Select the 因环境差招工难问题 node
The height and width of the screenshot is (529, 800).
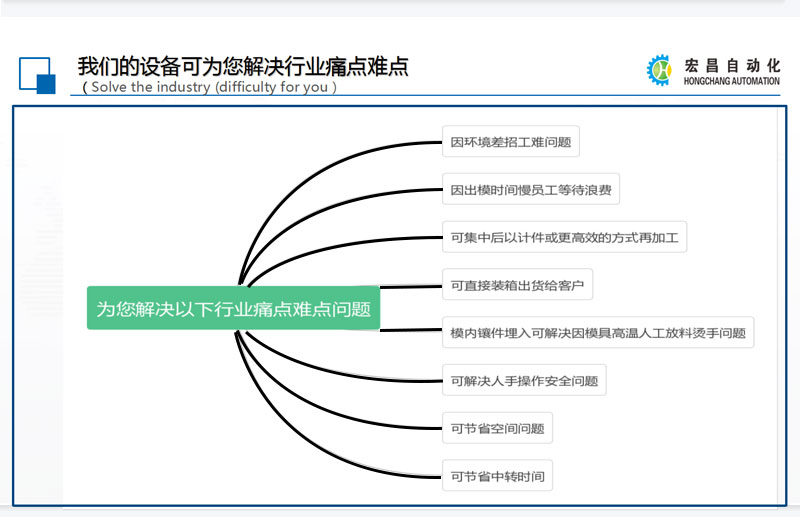point(510,142)
